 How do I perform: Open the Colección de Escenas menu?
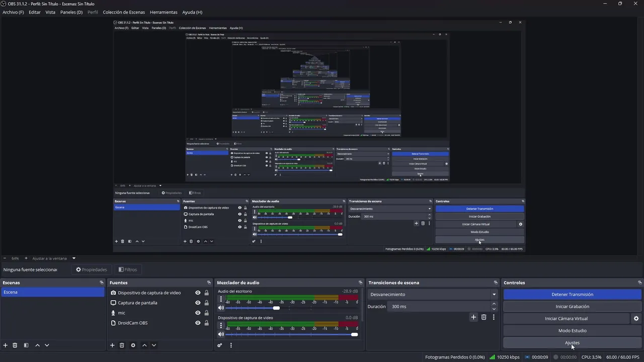click(x=124, y=12)
